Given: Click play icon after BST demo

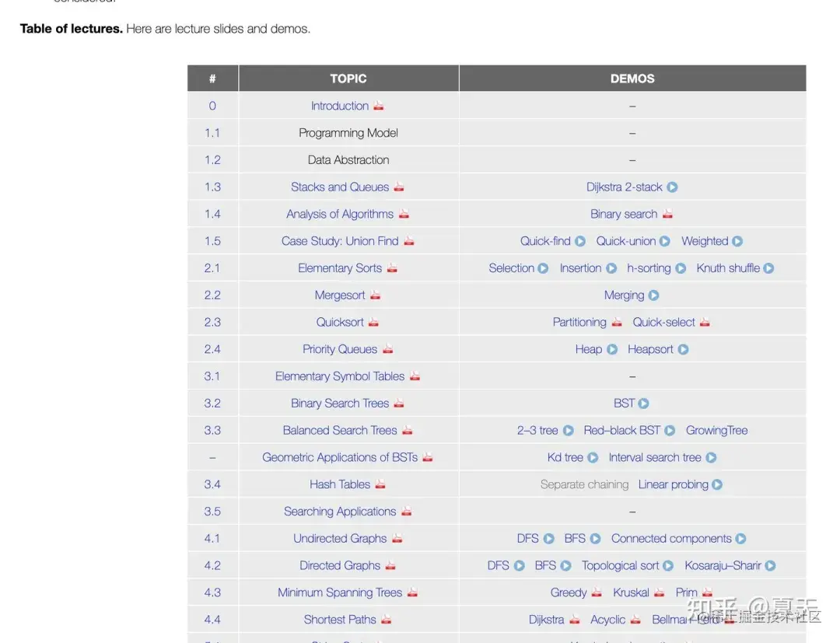Looking at the screenshot, I should (643, 404).
